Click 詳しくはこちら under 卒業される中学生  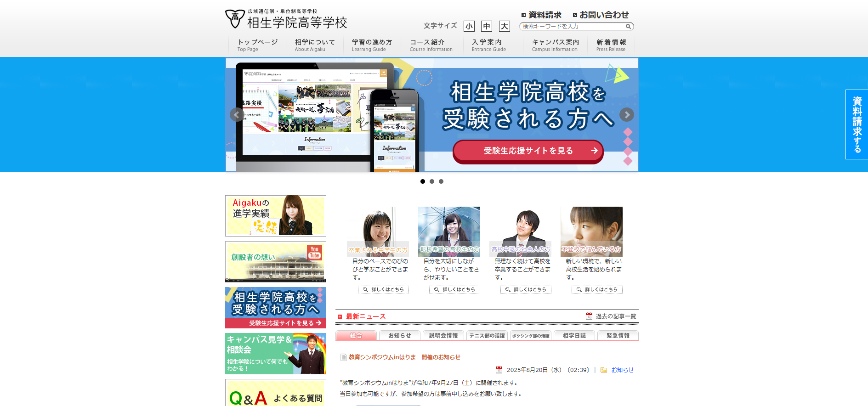tap(383, 289)
